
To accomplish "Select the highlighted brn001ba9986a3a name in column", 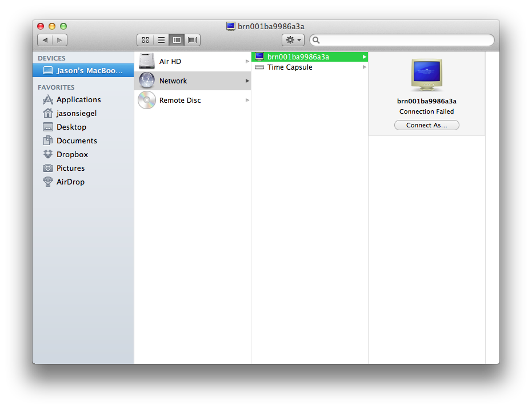I will tap(298, 57).
